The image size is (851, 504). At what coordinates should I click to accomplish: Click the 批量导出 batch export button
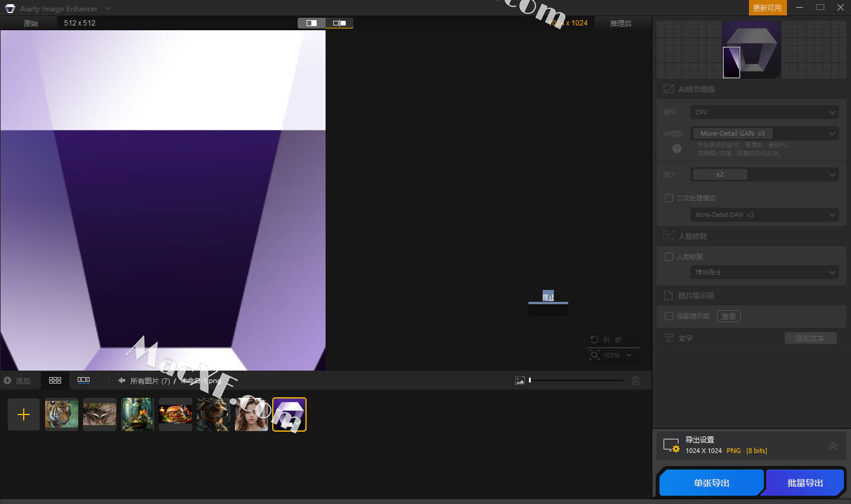[x=805, y=483]
